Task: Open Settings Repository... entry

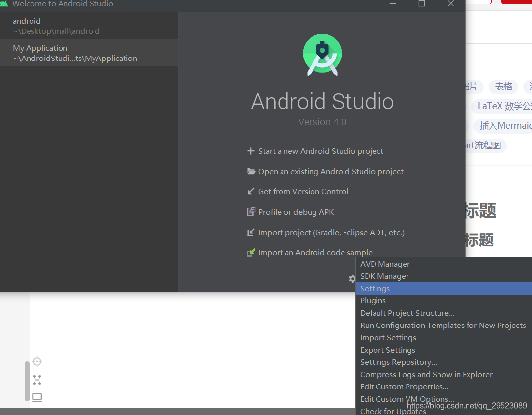Action: pos(444,362)
